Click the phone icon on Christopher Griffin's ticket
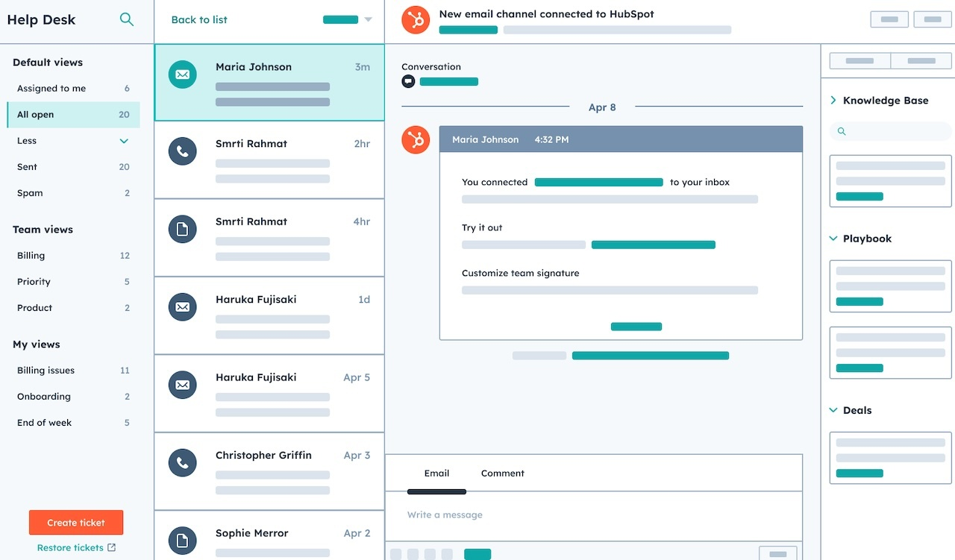Screen dimensions: 955x560 click(x=182, y=462)
